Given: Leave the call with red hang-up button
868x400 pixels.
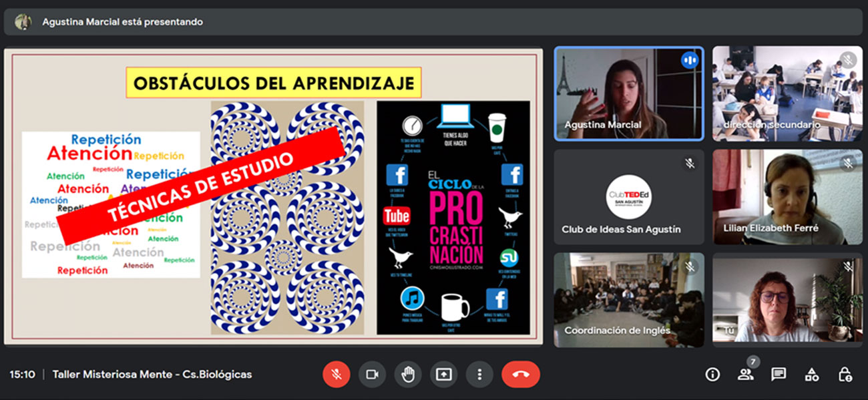Looking at the screenshot, I should point(521,375).
